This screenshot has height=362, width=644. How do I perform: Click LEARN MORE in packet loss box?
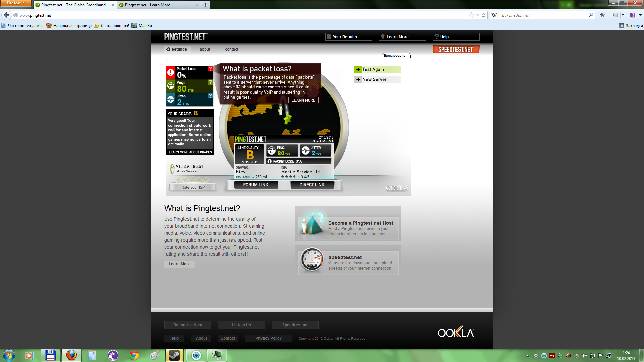(x=303, y=100)
